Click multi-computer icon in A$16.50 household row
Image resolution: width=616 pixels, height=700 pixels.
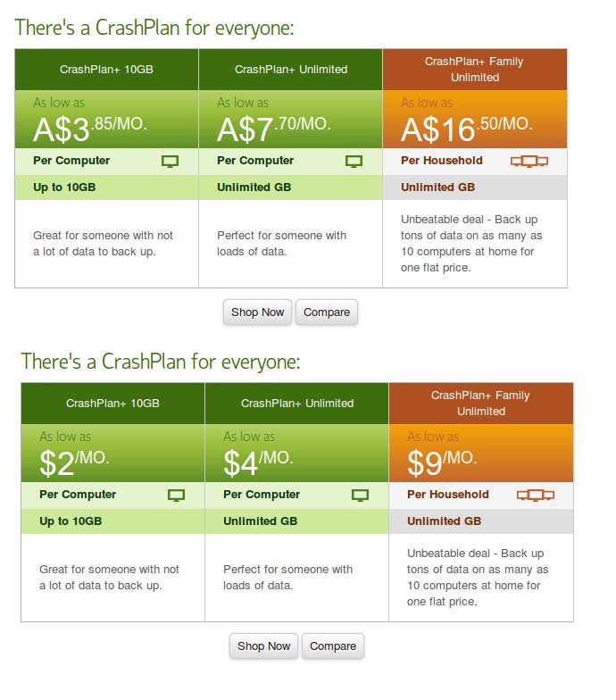529,161
